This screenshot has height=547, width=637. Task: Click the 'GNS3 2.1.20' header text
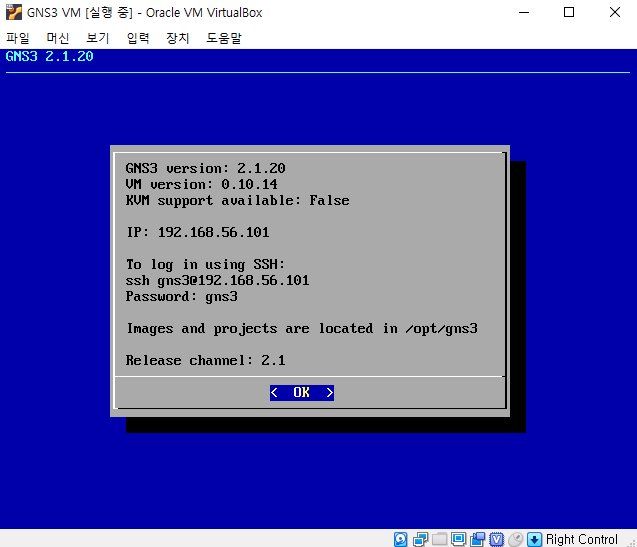click(50, 56)
